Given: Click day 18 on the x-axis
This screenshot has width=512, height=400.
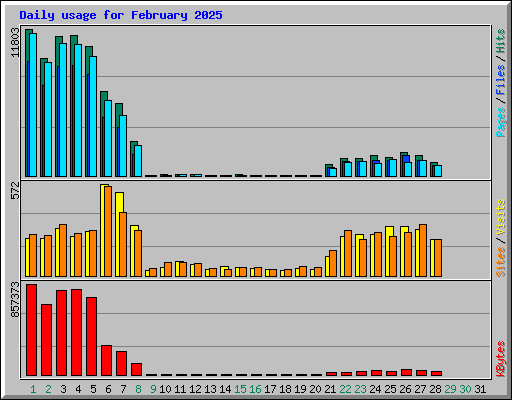Looking at the screenshot, I should pyautogui.click(x=285, y=389).
